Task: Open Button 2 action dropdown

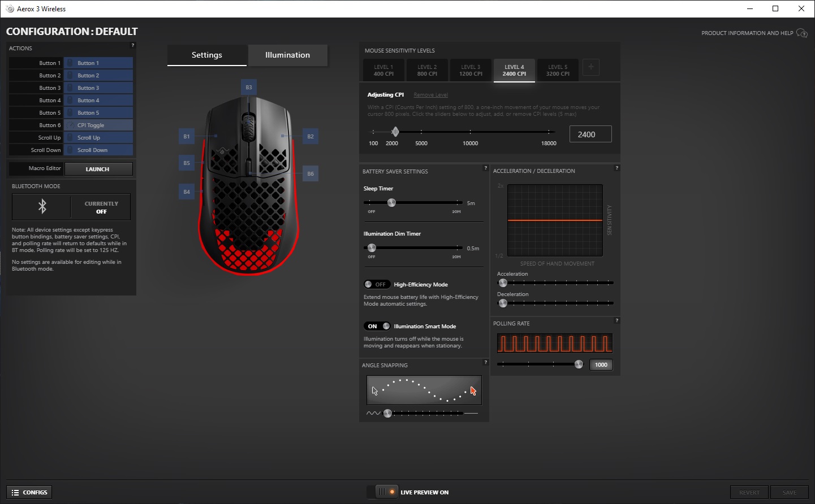Action: pyautogui.click(x=98, y=75)
